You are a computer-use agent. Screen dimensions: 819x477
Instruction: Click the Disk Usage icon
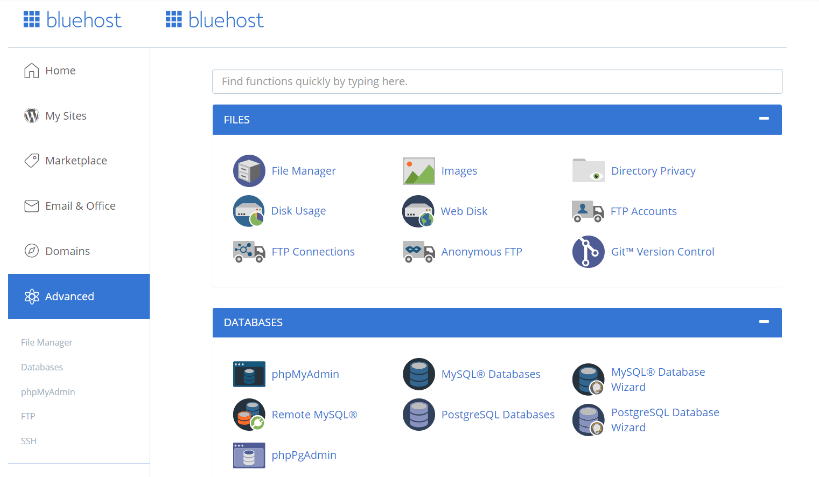pos(249,211)
